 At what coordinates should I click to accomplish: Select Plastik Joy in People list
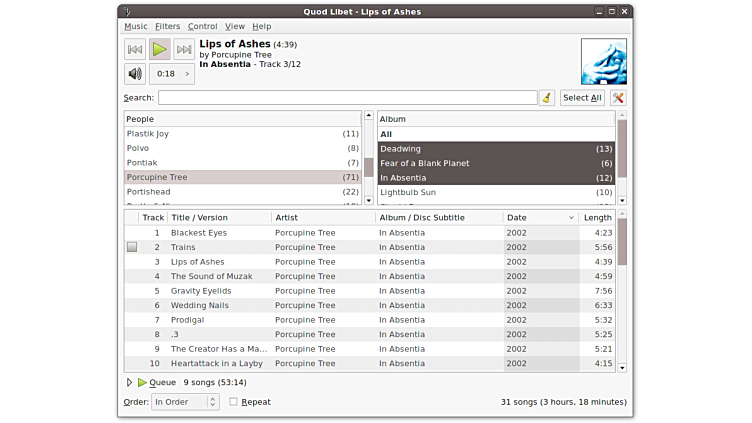click(x=243, y=134)
